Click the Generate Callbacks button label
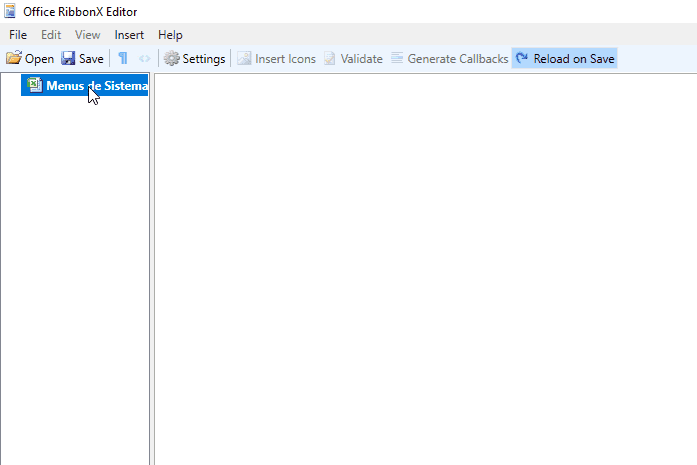 tap(457, 59)
